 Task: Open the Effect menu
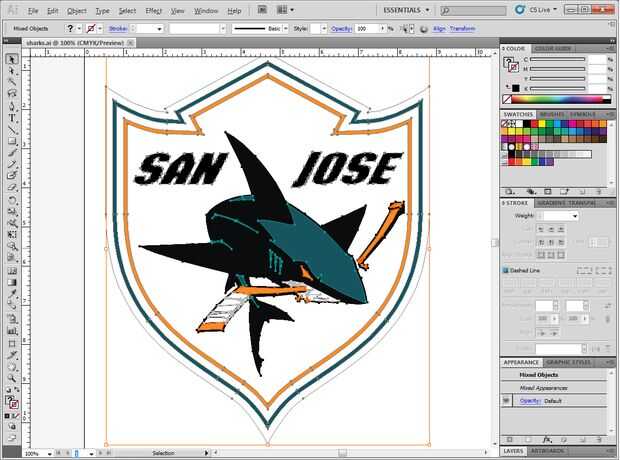pyautogui.click(x=153, y=11)
